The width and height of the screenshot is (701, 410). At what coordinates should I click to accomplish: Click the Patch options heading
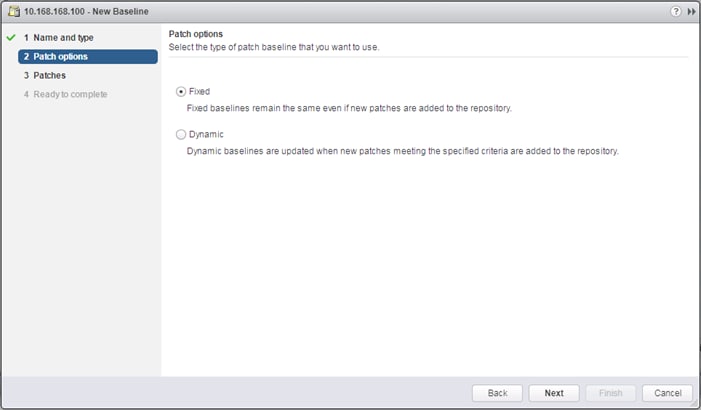[x=196, y=34]
